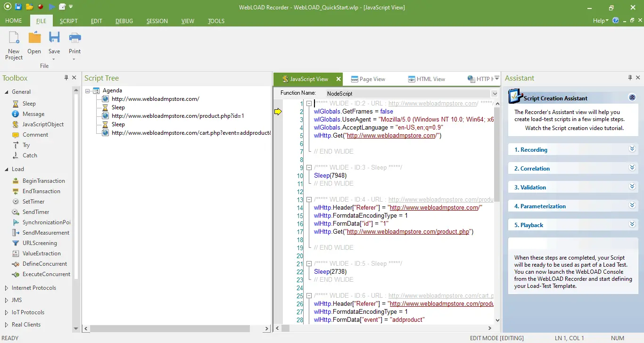Select the SynchronizationPoint toolbox item
Viewport: 644px width, 343px height.
pos(46,222)
